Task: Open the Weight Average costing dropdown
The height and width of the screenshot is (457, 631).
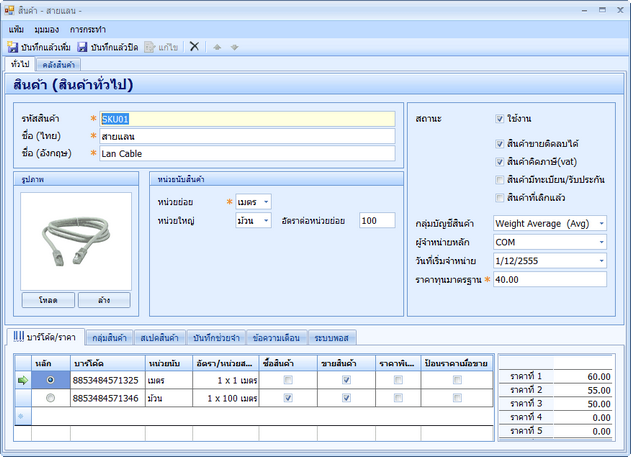Action: click(x=600, y=223)
